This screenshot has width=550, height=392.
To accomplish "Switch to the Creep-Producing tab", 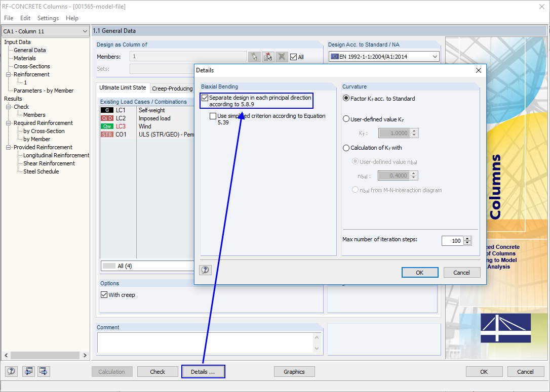I will point(172,88).
